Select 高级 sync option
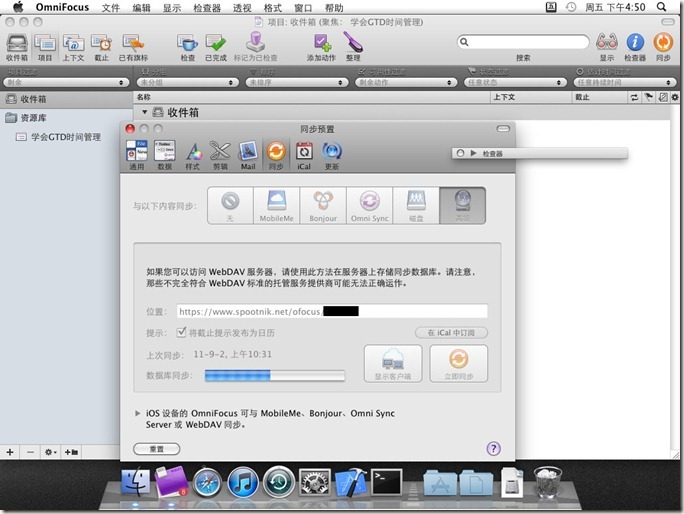Image resolution: width=684 pixels, height=514 pixels. (x=462, y=206)
